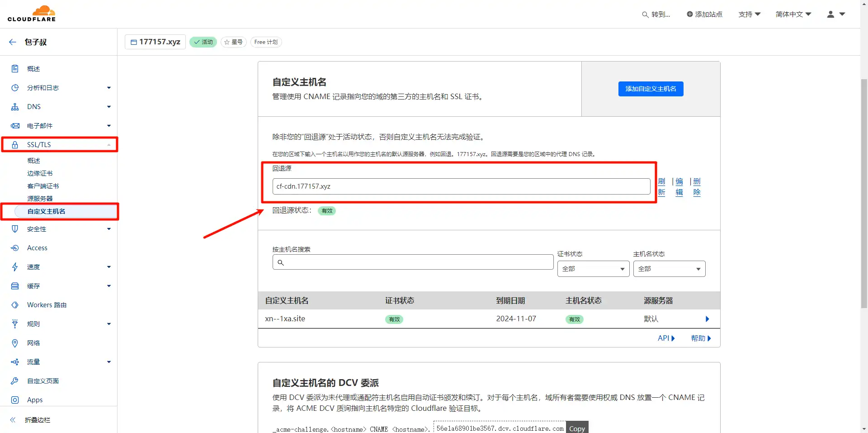Click the 回退源 input field
868x433 pixels.
461,186
